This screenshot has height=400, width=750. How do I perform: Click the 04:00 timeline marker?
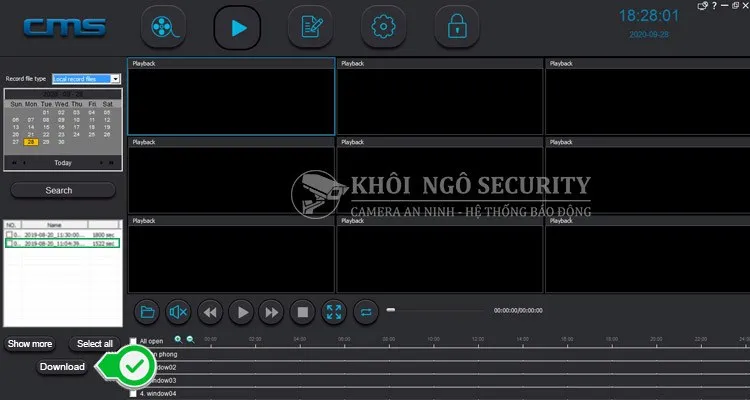tap(299, 339)
